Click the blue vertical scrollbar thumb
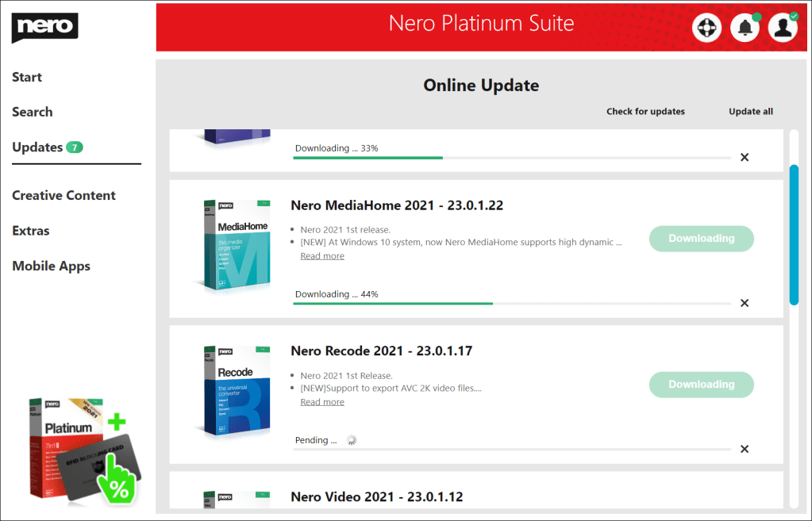This screenshot has height=521, width=812. tap(794, 235)
